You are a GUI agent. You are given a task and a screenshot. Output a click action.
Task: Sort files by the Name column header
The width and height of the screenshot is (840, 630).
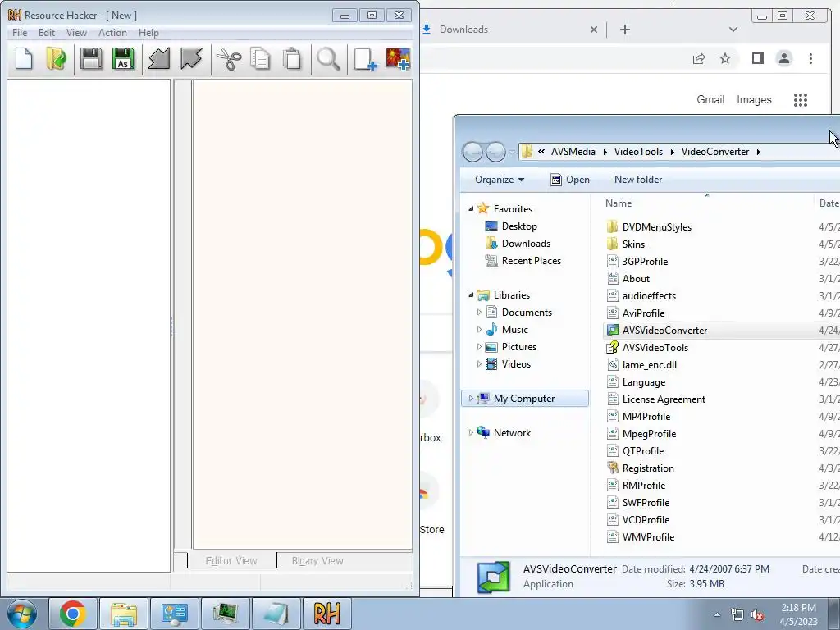[619, 203]
